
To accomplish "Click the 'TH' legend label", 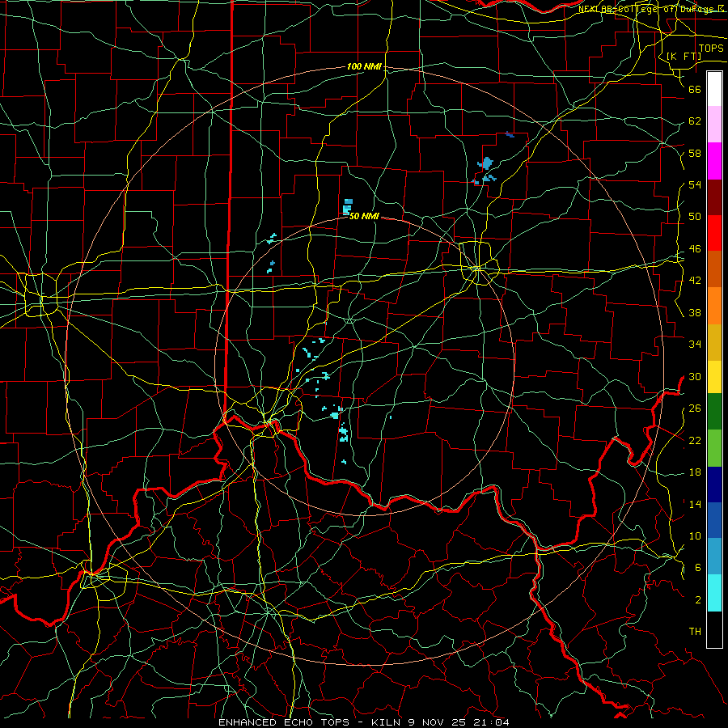I will point(695,632).
